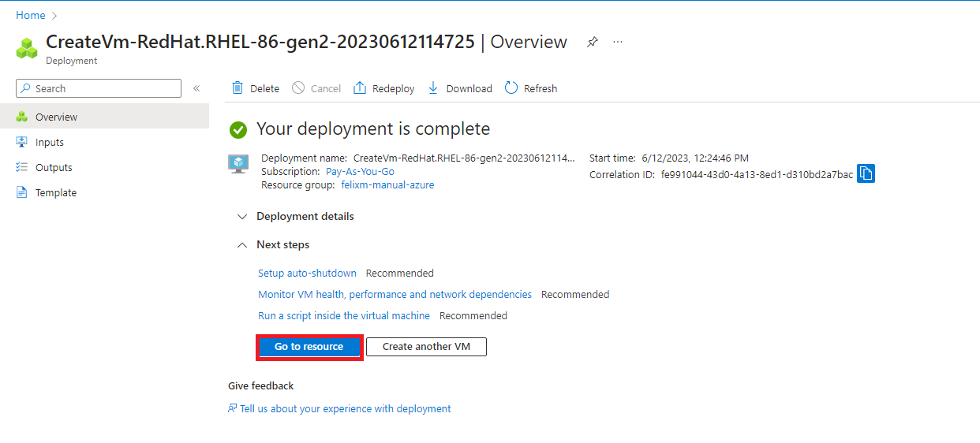Open the more options ellipsis menu
This screenshot has height=443, width=980.
618,42
